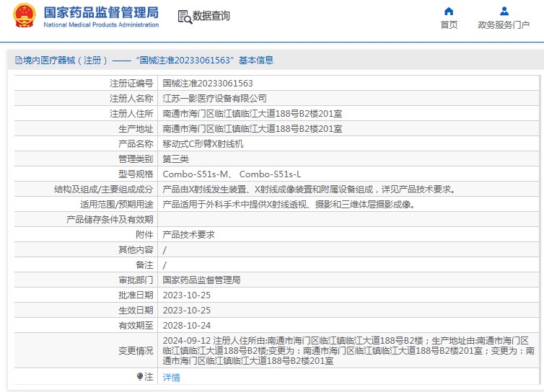
Task: Click the registration number 国械注准20233061563 cell
Action: 208,84
